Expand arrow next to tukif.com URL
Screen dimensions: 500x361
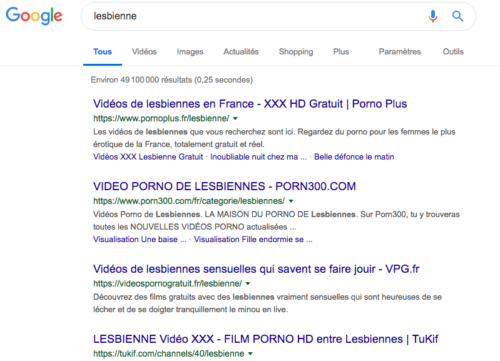pyautogui.click(x=250, y=354)
